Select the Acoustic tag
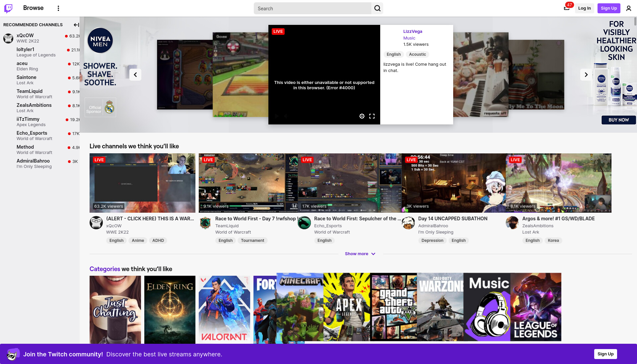The image size is (637, 364). (x=417, y=54)
